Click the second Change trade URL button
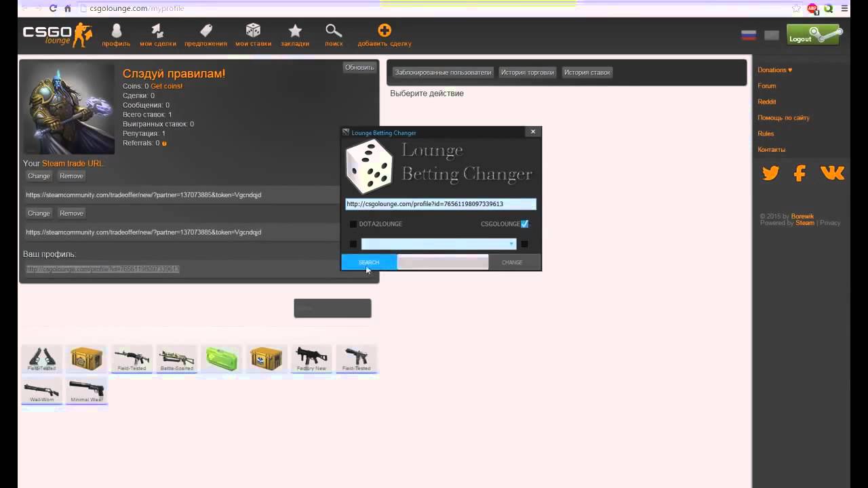Screen dimensions: 868x488 coord(39,213)
